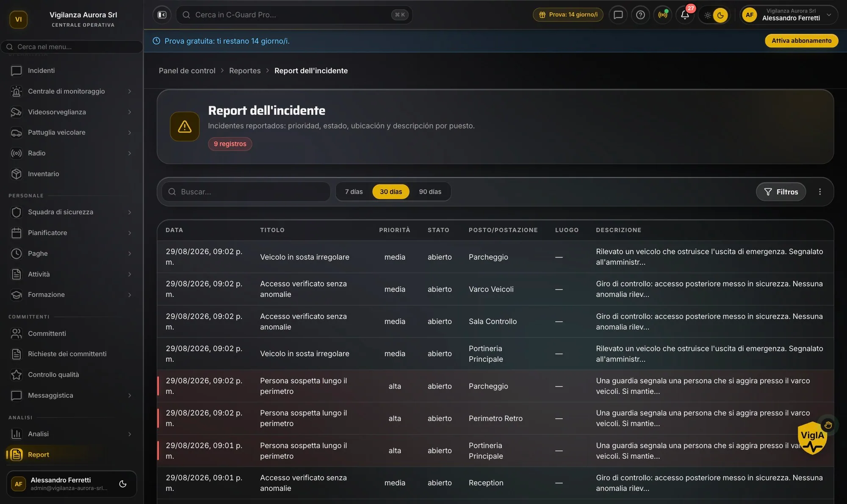Click the Formazione graduation cap icon
The width and height of the screenshot is (847, 504).
coord(16,295)
